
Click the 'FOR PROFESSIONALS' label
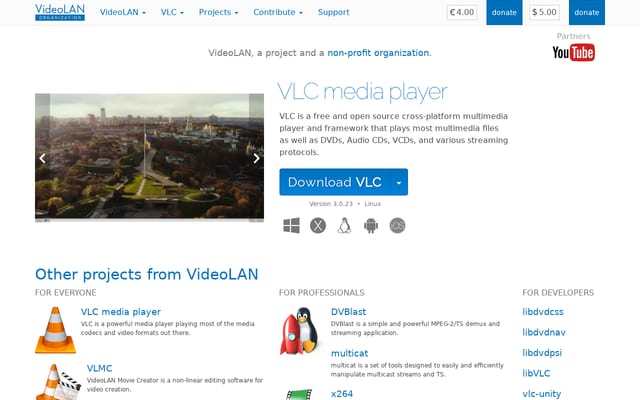coord(322,293)
